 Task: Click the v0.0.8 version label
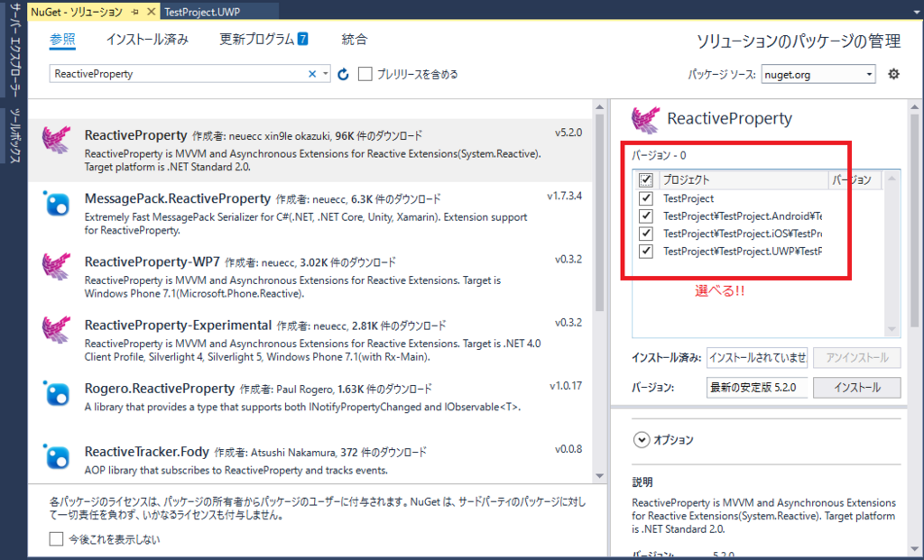[568, 449]
